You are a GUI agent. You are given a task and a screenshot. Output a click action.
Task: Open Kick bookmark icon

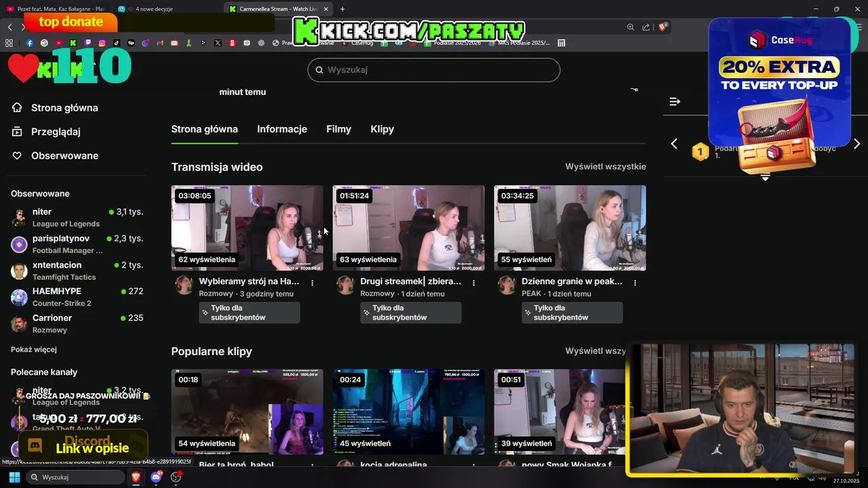73,43
